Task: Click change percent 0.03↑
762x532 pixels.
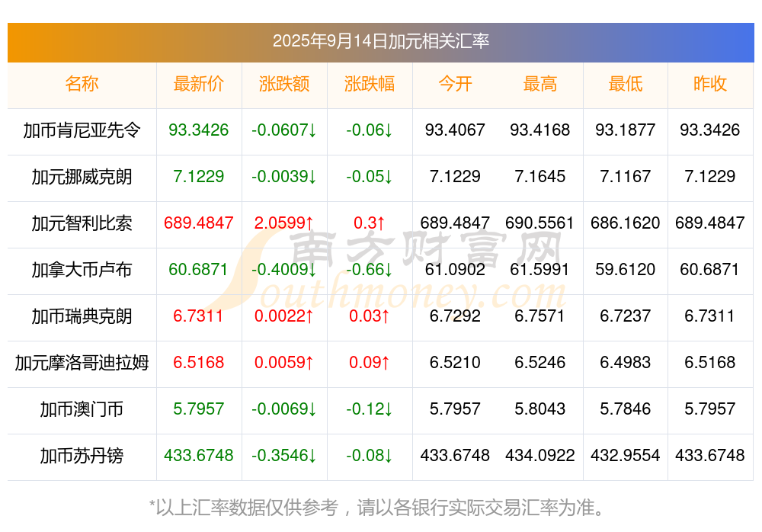Action: tap(370, 316)
